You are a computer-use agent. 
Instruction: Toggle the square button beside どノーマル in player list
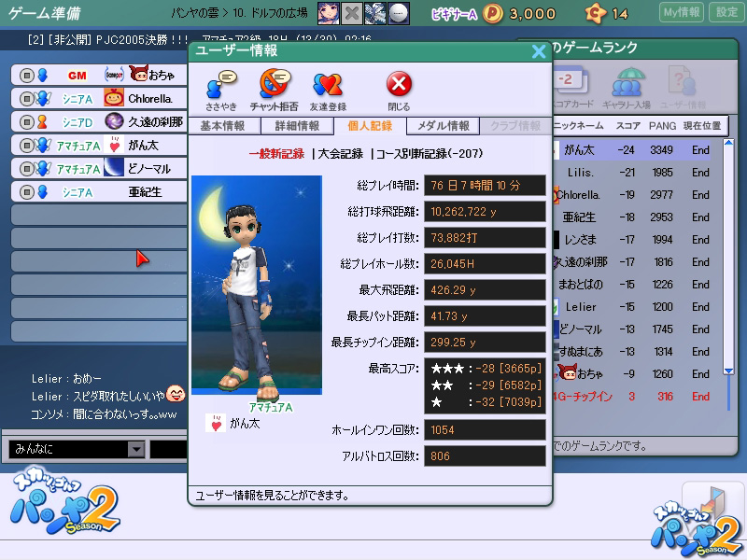[x=27, y=169]
